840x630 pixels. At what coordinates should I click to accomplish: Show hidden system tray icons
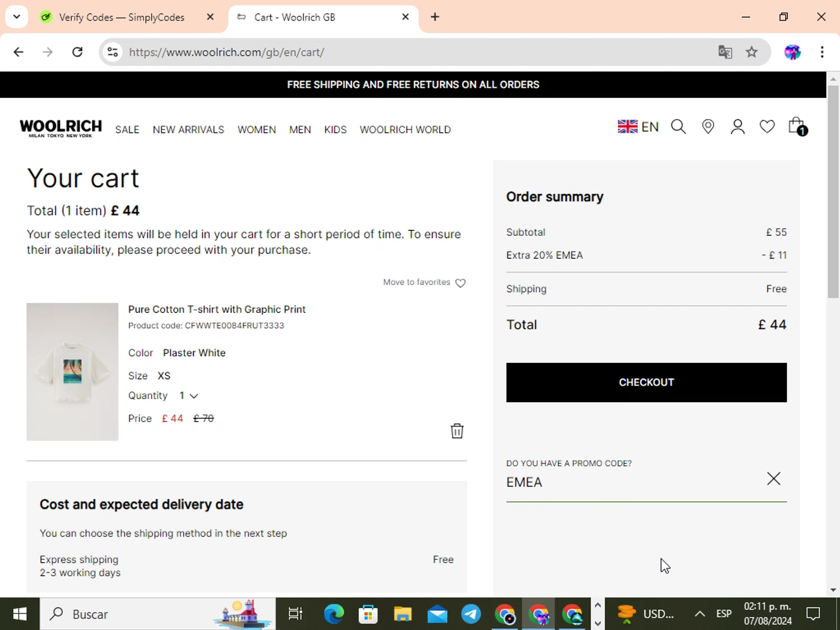click(699, 614)
